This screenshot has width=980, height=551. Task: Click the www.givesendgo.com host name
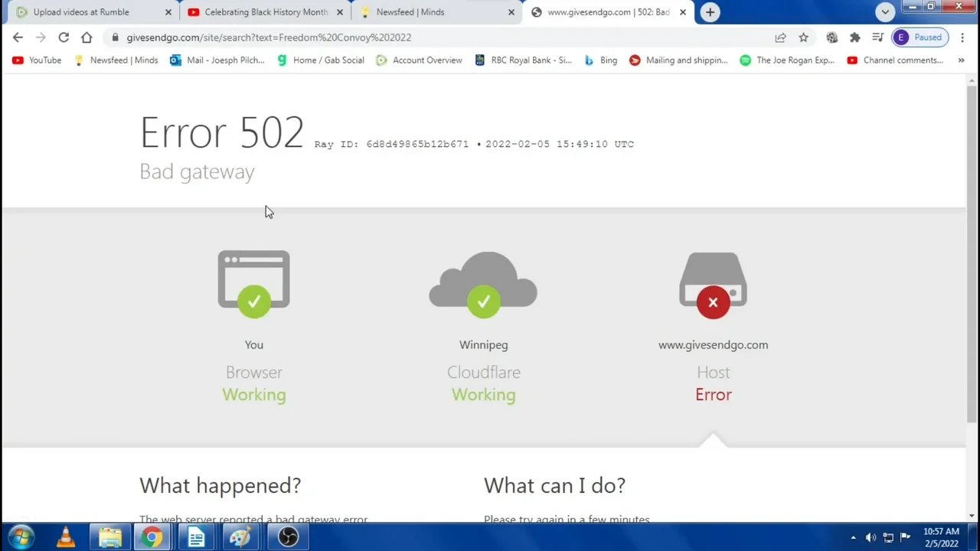(x=713, y=345)
